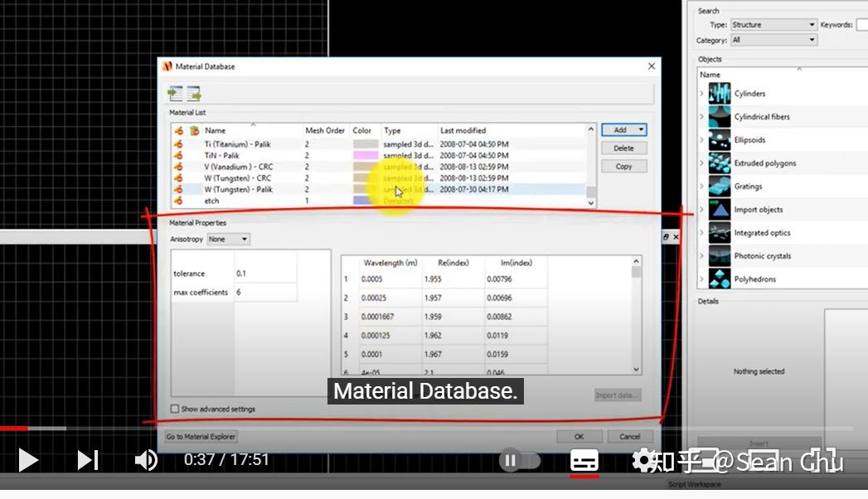Click the Extruded polygons object icon

tap(719, 162)
